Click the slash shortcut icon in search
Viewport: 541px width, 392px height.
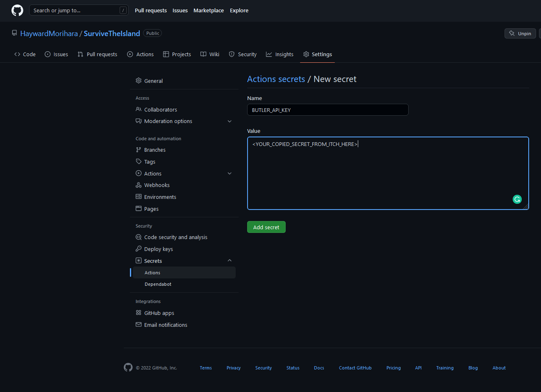point(123,10)
